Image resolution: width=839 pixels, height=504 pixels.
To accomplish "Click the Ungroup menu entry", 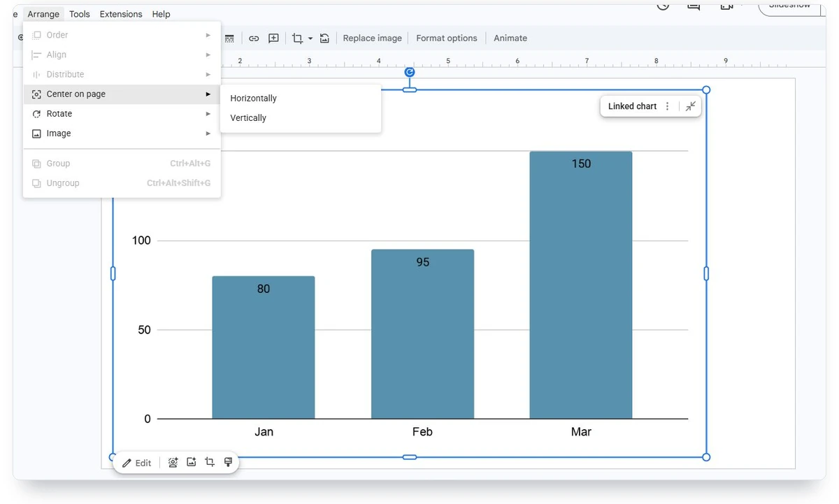I will (122, 183).
